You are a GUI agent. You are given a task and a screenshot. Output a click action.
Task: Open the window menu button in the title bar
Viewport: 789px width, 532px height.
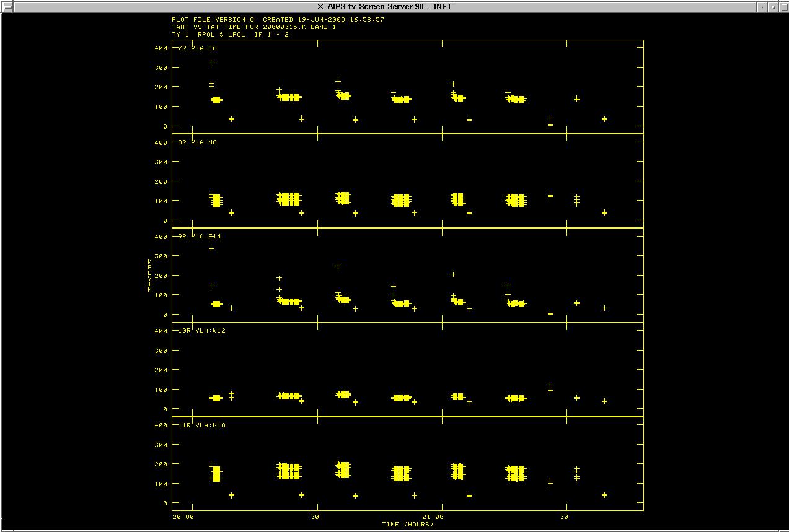[x=6, y=6]
